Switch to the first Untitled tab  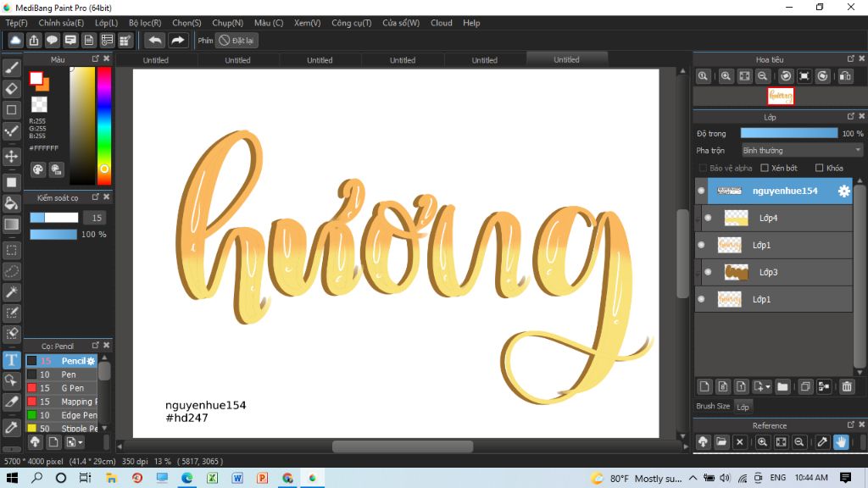(x=155, y=60)
